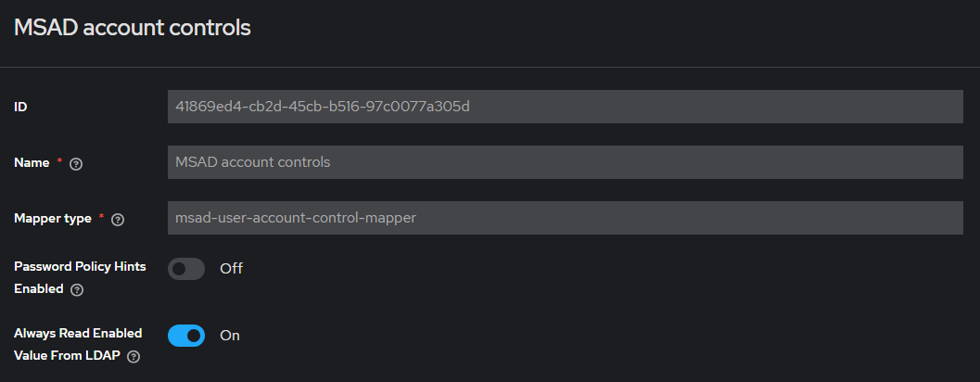The width and height of the screenshot is (980, 382).
Task: Click the Password Policy Hints Enabled label
Action: coord(80,267)
